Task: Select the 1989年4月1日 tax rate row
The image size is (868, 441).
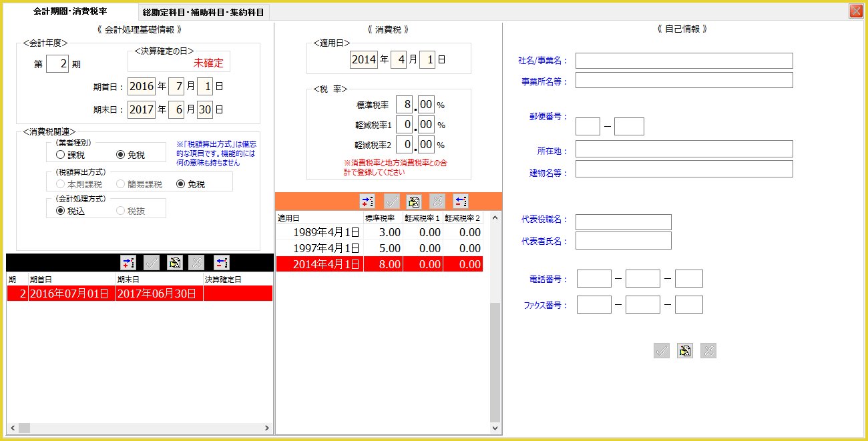Action: click(x=379, y=232)
